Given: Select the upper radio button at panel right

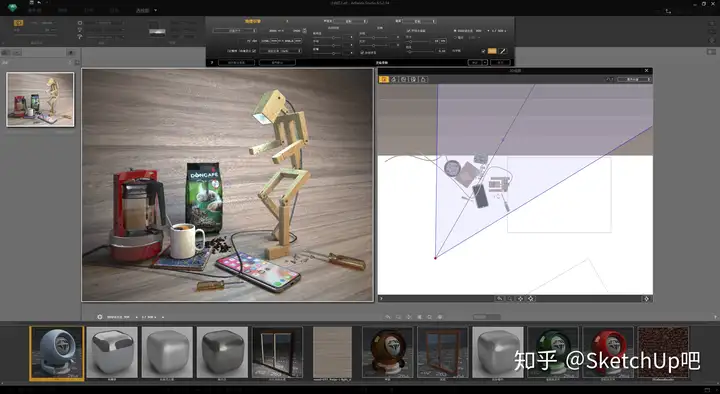Looking at the screenshot, I should click(x=455, y=31).
